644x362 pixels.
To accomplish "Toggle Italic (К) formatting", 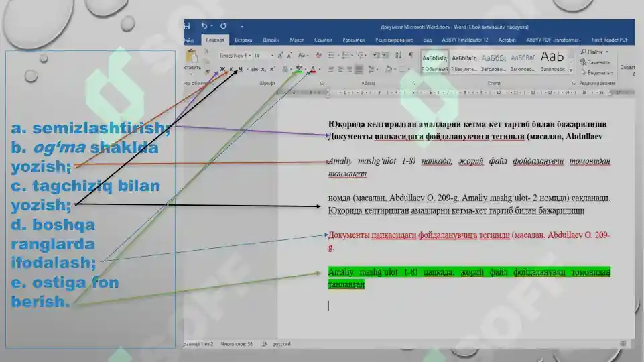I will point(231,70).
